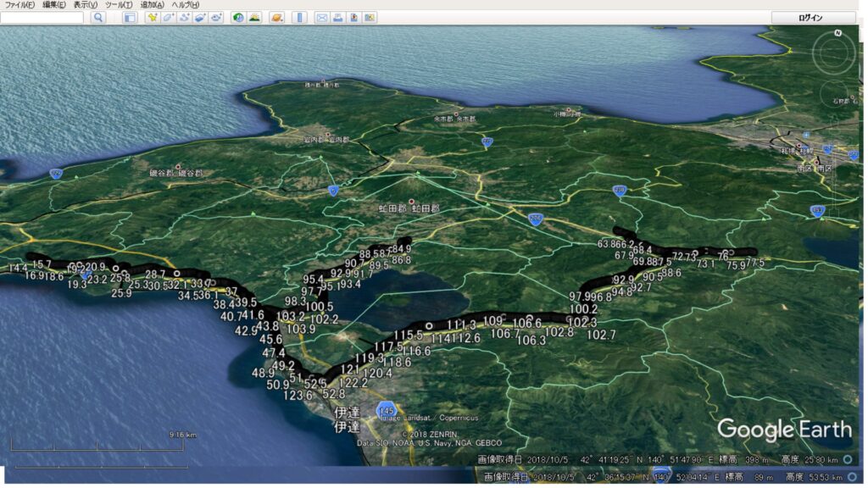Open the ヘルプ menu
Image resolution: width=868 pixels, height=488 pixels.
pyautogui.click(x=185, y=5)
